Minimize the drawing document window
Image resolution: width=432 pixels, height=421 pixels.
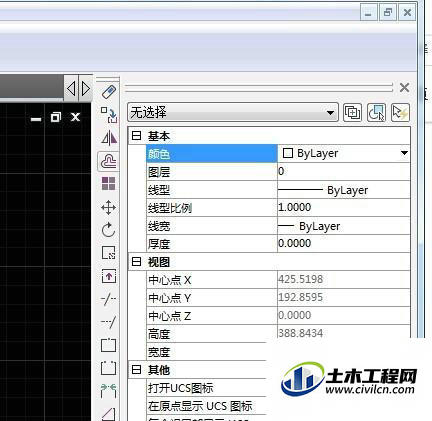[36, 118]
